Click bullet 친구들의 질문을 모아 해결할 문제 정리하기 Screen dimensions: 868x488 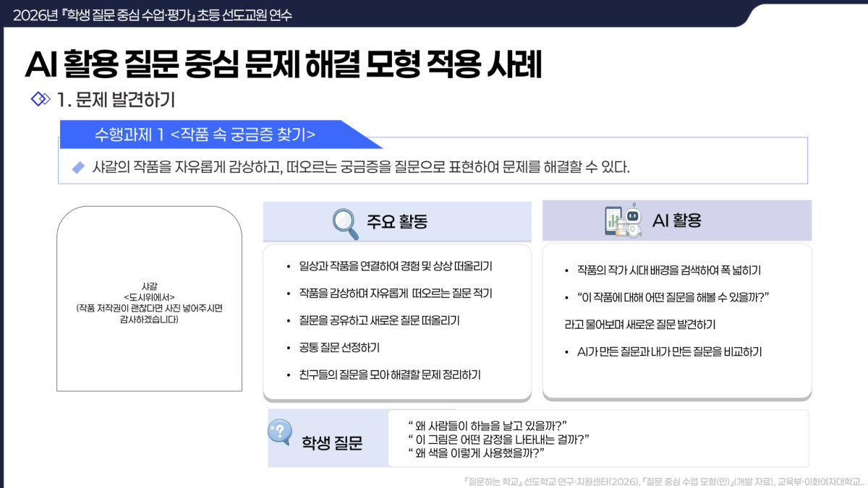(383, 374)
